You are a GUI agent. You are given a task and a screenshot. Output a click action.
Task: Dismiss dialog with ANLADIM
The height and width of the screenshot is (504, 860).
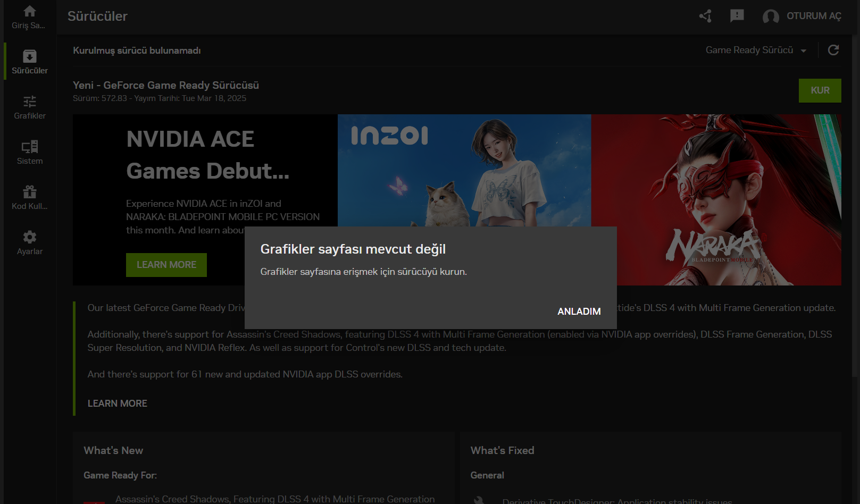(579, 312)
